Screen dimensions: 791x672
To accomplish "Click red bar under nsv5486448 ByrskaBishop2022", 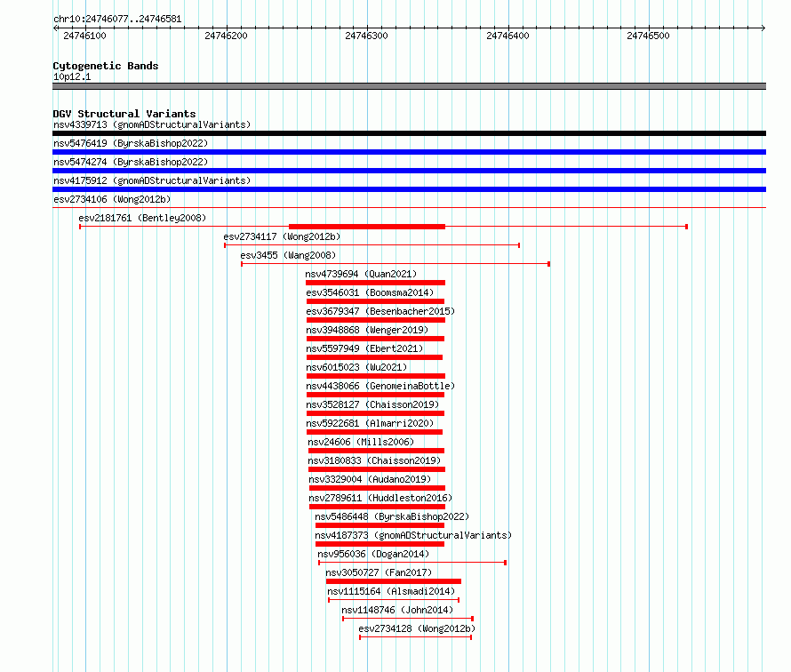I will pyautogui.click(x=380, y=525).
